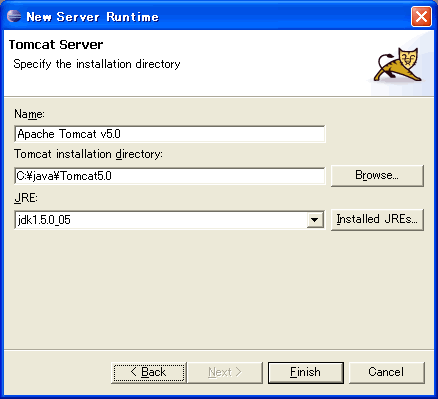Click the Tomcat cat logo
The width and height of the screenshot is (438, 399).
(398, 64)
